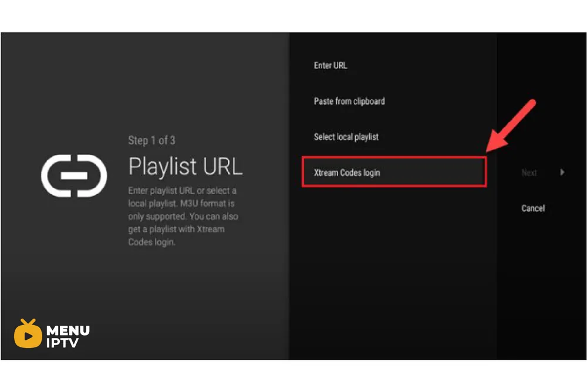
Task: Choose Paste from clipboard
Action: pyautogui.click(x=349, y=102)
